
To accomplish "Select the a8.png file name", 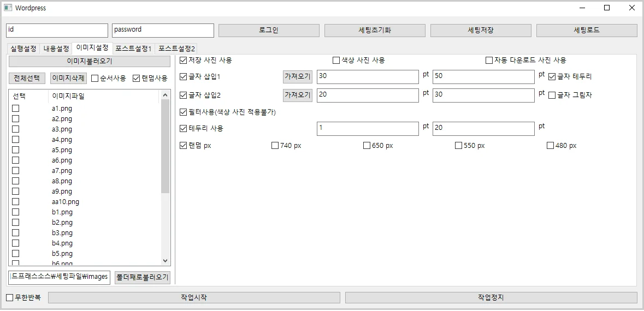I will click(x=62, y=181).
